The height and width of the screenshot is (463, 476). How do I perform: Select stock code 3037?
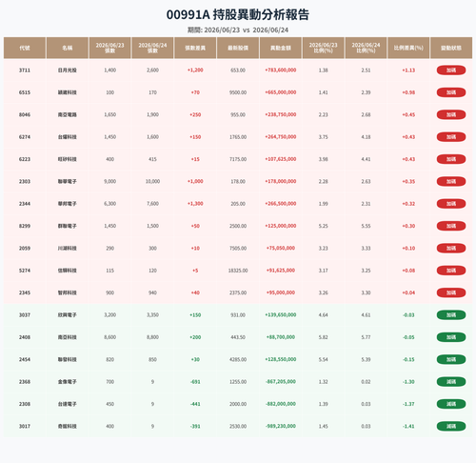[25, 315]
